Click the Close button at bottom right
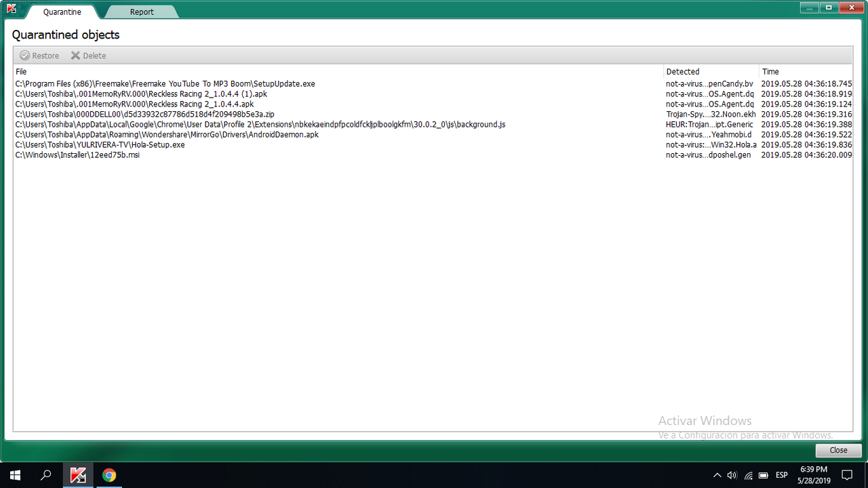The height and width of the screenshot is (488, 868). [838, 450]
